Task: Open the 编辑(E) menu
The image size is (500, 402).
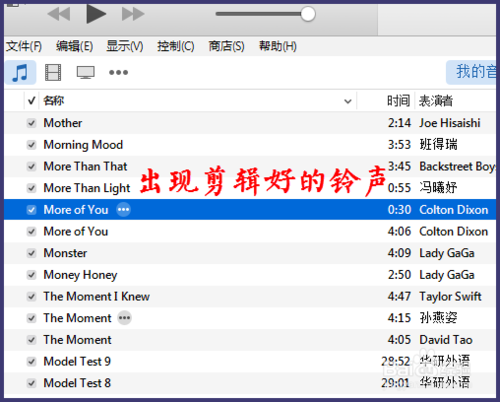Action: (x=74, y=46)
